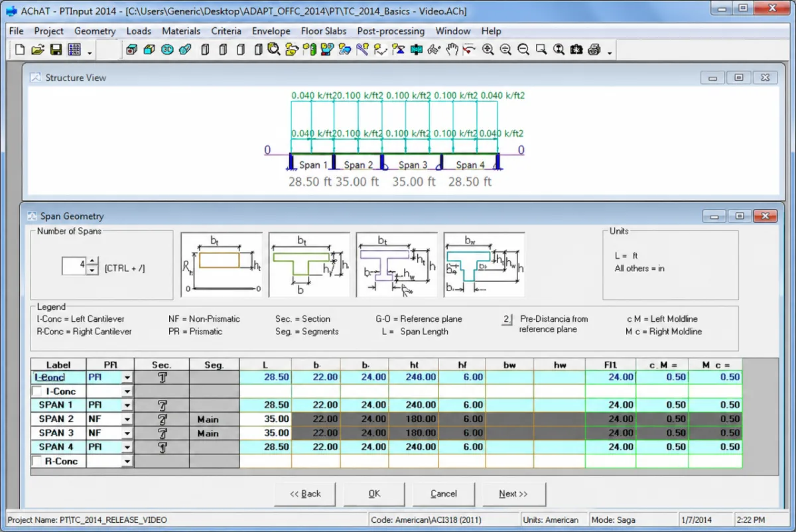The image size is (796, 532).
Task: Expand the toolbar overflow arrow after the printer icon
Action: (x=609, y=52)
